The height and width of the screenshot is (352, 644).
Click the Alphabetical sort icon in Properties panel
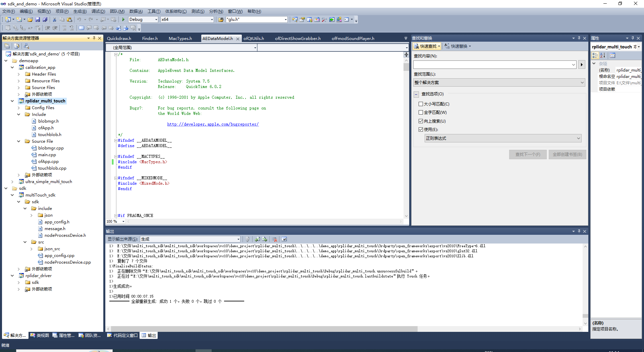pyautogui.click(x=603, y=55)
